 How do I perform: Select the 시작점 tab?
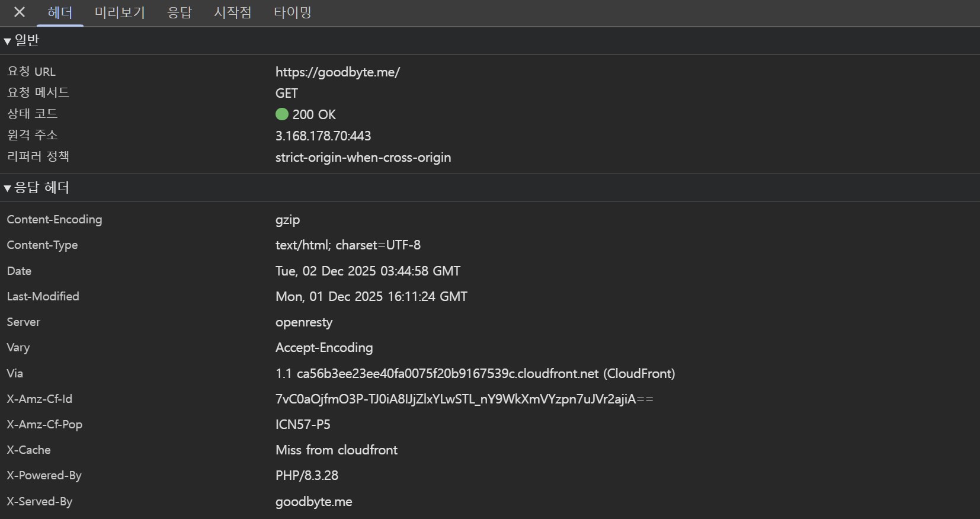tap(232, 12)
